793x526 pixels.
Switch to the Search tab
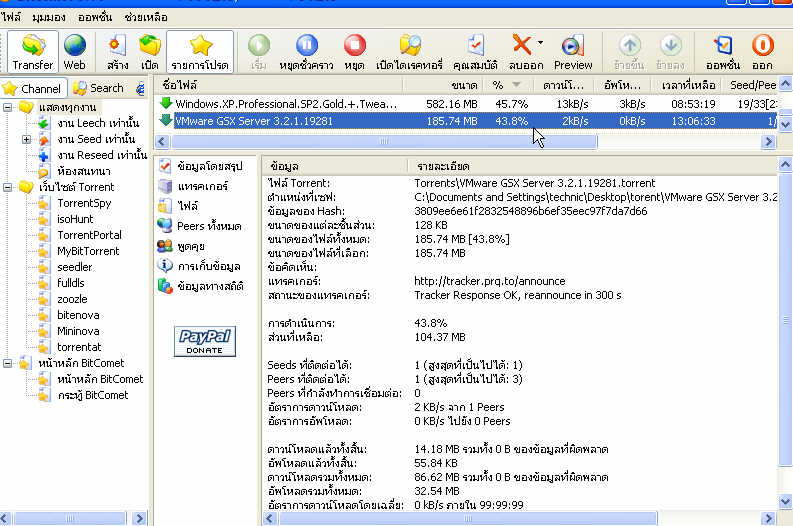(x=98, y=88)
